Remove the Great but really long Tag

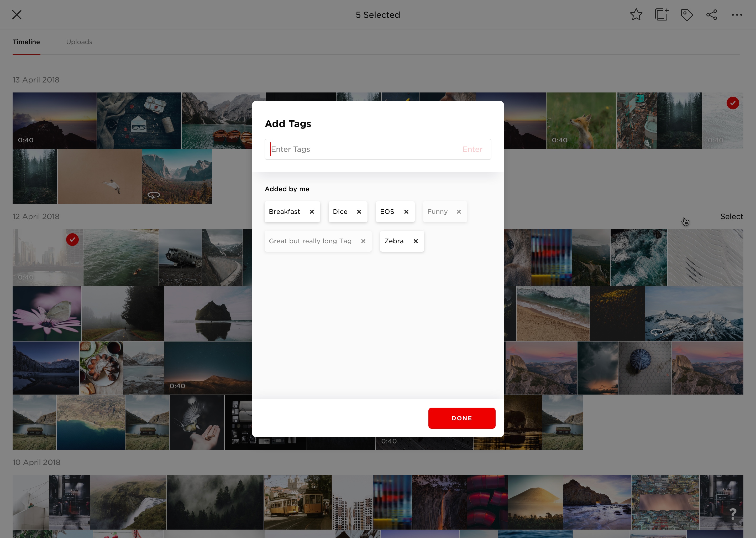(363, 241)
